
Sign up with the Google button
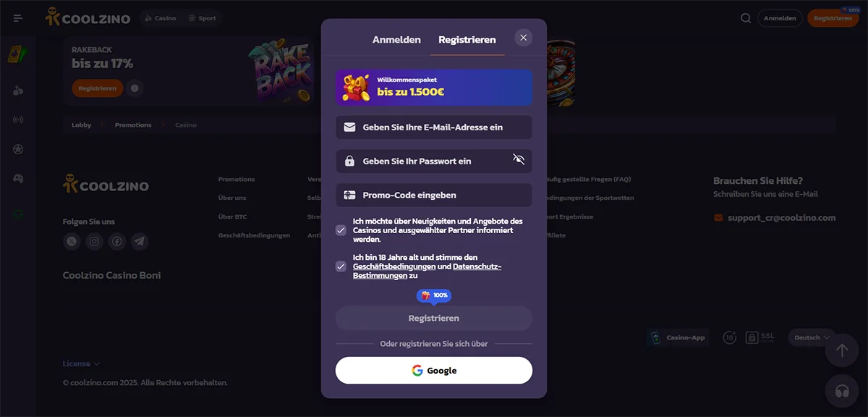tap(434, 371)
